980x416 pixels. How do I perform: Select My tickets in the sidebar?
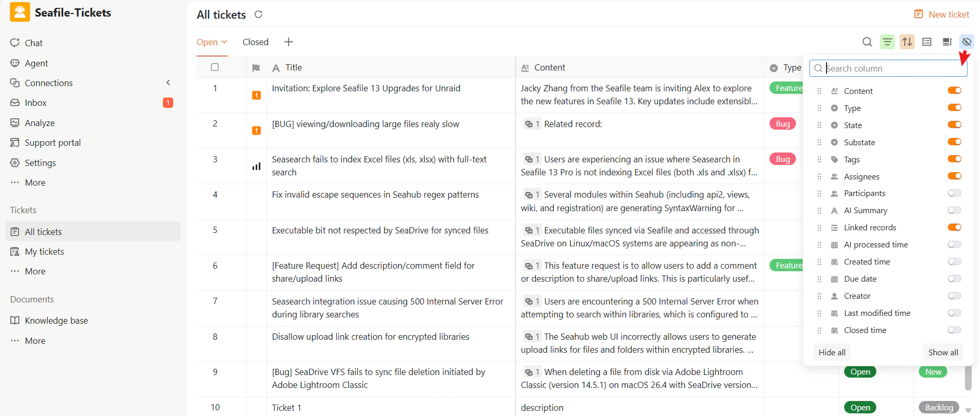coord(45,252)
